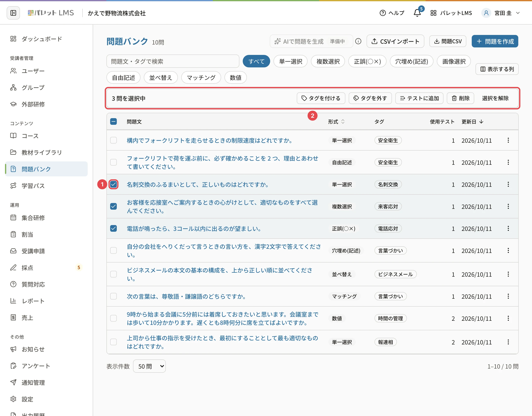This screenshot has width=532, height=416.
Task: Open the 表示件数 50 問 dropdown
Action: pos(149,366)
